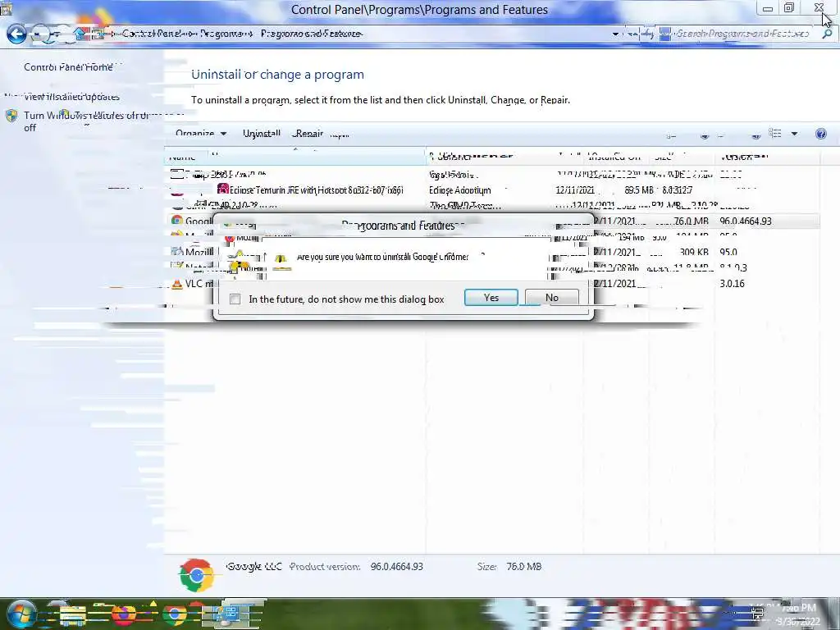Click 'Size: 76.0 MB' in details pane
The image size is (840, 630).
[x=509, y=566]
